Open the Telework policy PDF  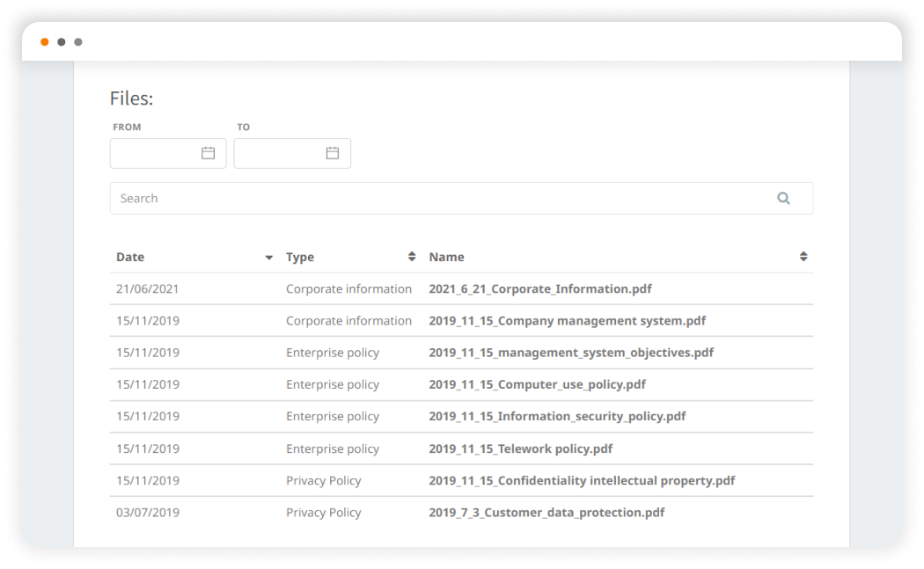(x=520, y=449)
